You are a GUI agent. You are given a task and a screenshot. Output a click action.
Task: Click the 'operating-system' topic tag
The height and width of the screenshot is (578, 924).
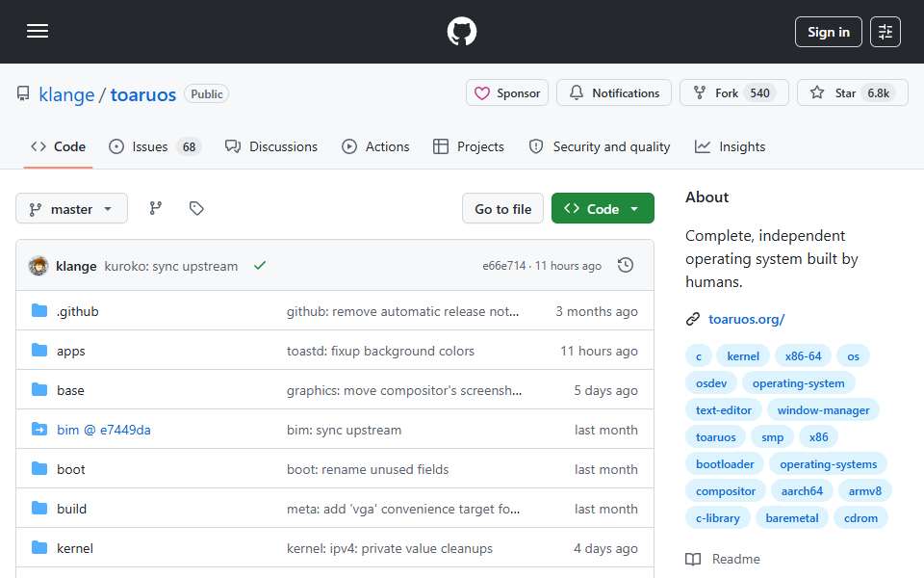[799, 383]
